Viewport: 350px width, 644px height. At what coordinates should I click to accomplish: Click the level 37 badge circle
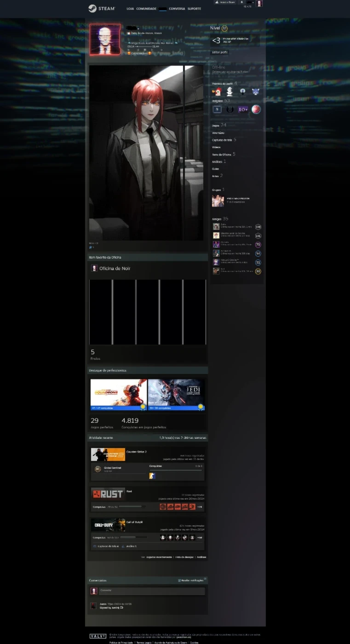[x=224, y=29]
